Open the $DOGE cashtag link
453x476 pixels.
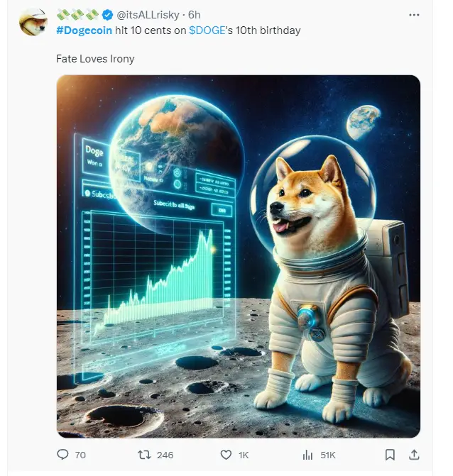point(207,31)
